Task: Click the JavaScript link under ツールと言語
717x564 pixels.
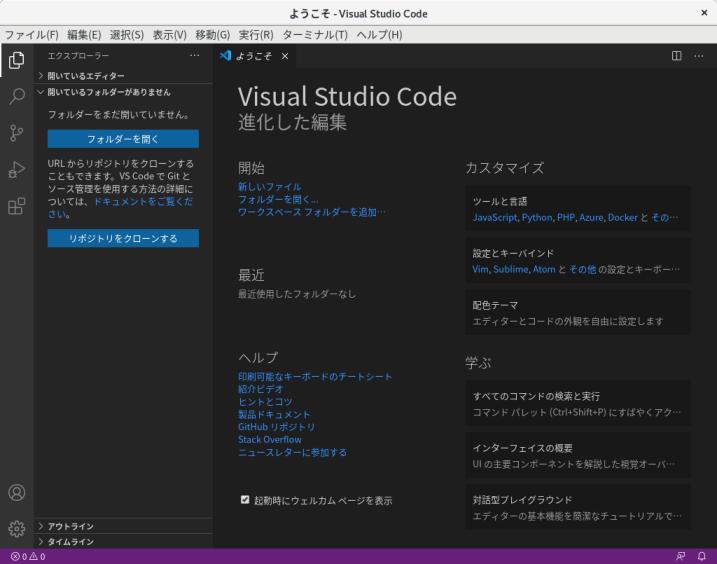Action: coord(495,217)
